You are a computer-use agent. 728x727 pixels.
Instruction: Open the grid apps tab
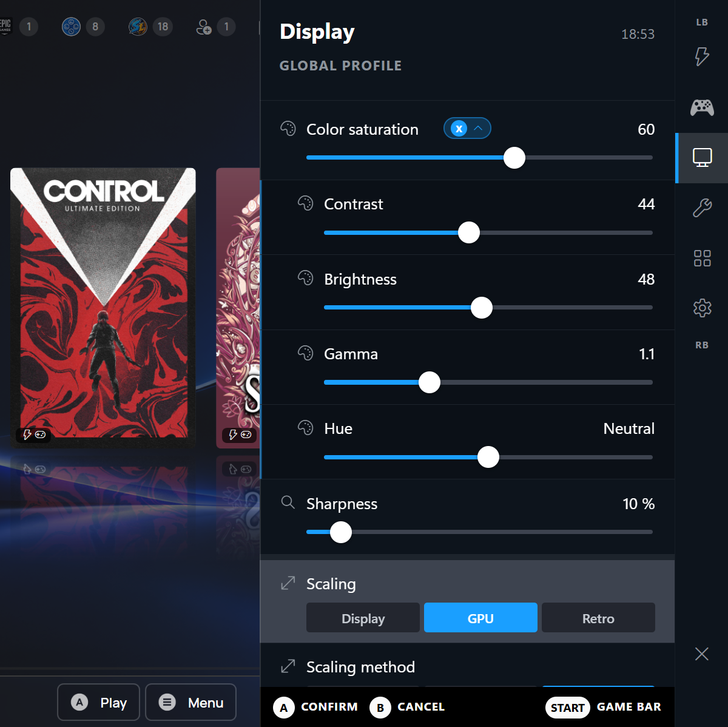point(702,259)
